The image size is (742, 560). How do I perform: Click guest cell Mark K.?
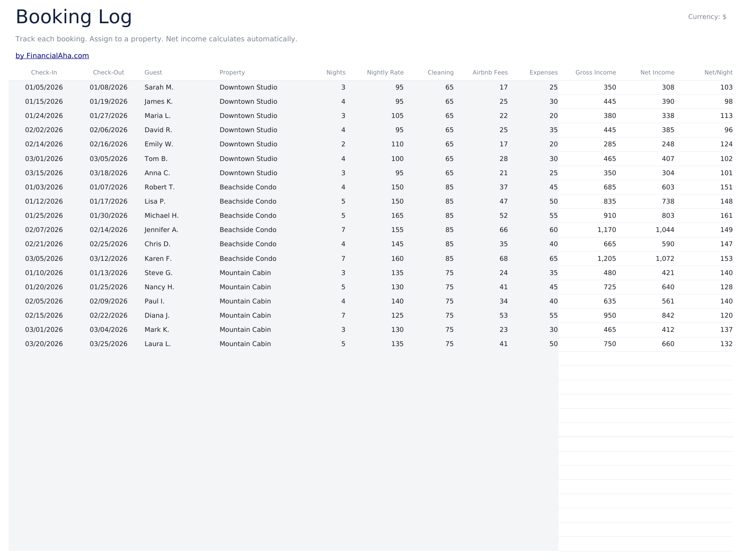[157, 330]
